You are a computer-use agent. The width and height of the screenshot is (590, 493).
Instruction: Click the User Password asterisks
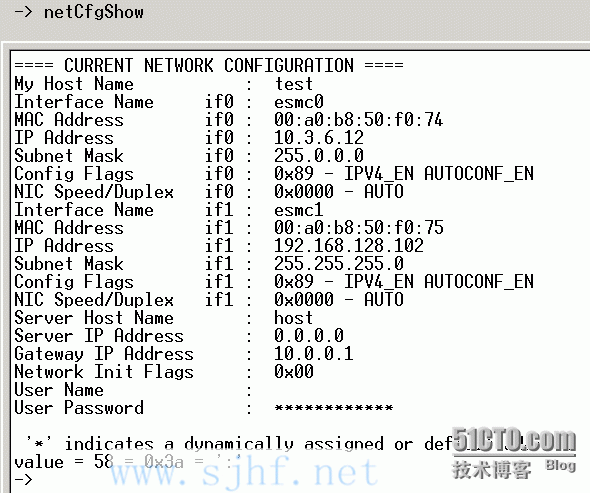(x=334, y=407)
